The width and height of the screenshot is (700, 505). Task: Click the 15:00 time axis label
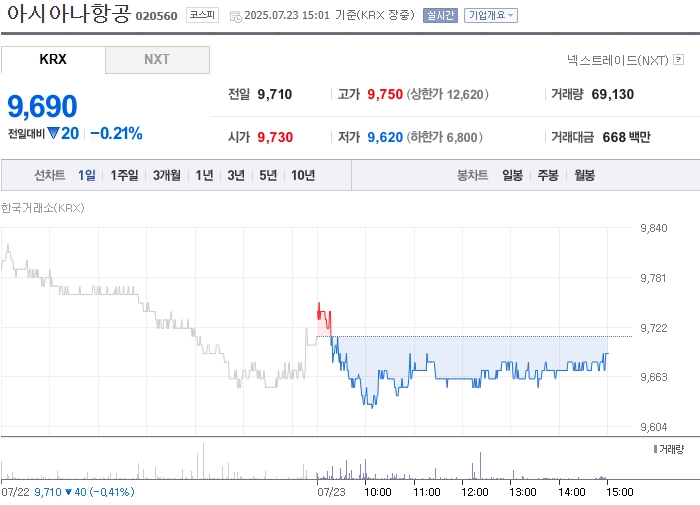click(x=620, y=492)
